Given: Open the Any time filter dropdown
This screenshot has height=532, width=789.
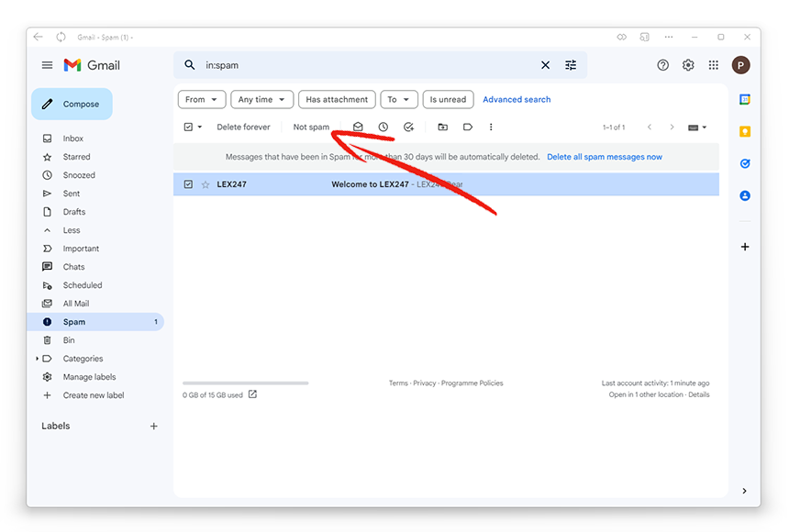Looking at the screenshot, I should pos(261,100).
